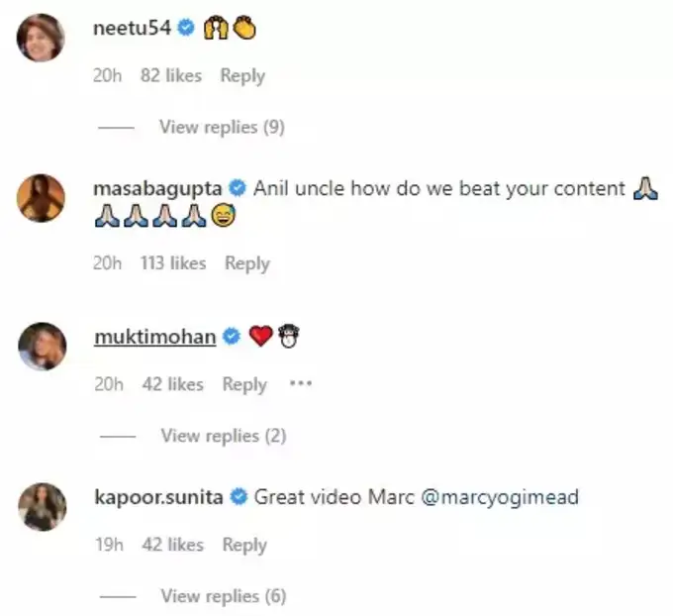Show 6 replies under kapoor.sunita's comment
This screenshot has height=616, width=673.
click(x=223, y=596)
